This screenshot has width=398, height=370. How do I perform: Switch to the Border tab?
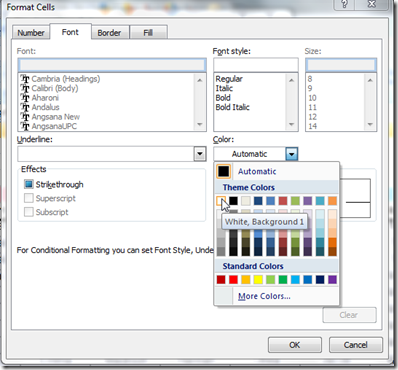109,33
